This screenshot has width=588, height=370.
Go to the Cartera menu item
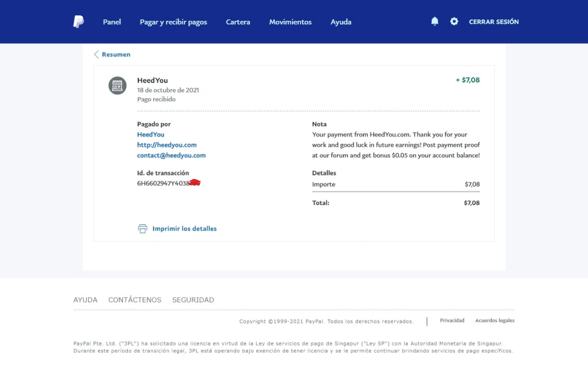tap(238, 22)
